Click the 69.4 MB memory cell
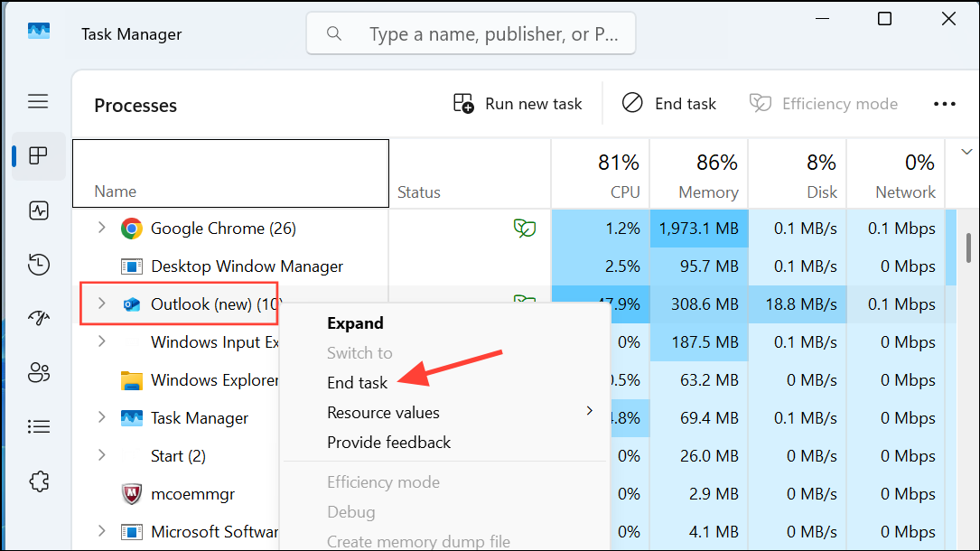This screenshot has width=980, height=551. 699,418
